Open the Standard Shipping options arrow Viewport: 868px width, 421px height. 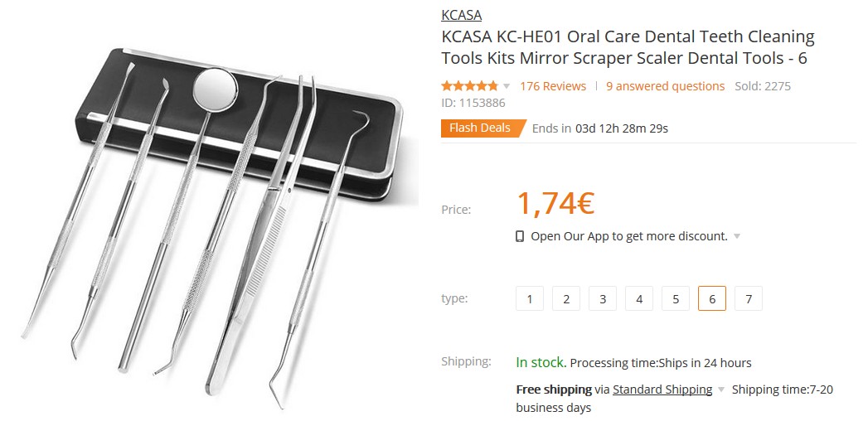click(x=720, y=390)
